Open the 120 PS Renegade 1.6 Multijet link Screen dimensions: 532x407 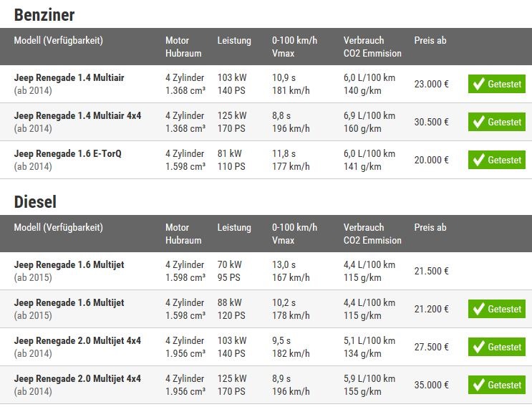click(x=69, y=302)
